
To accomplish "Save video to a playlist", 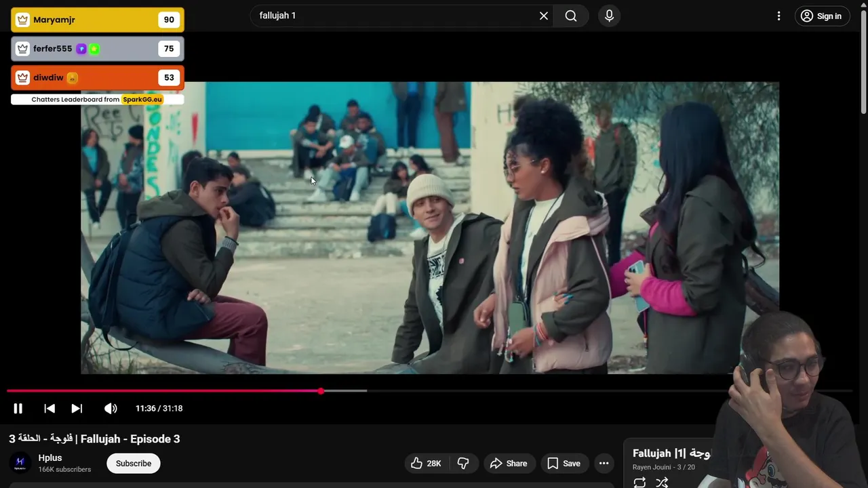I will 564,464.
